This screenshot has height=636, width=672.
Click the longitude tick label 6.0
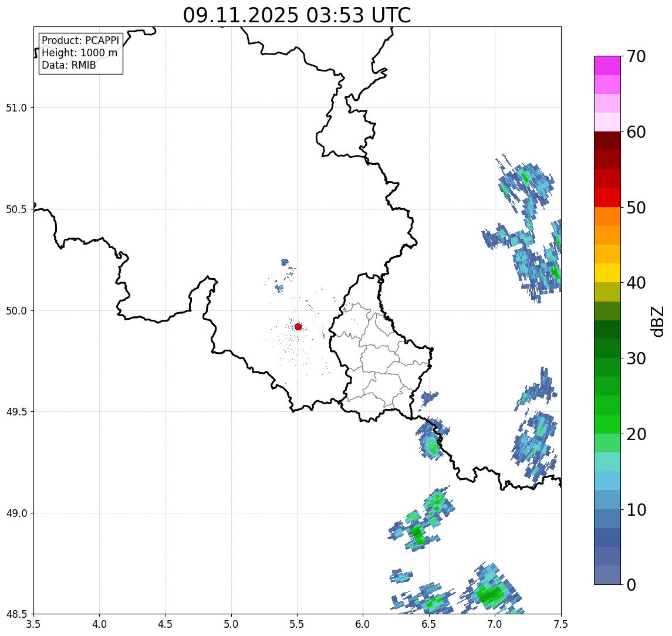click(x=363, y=624)
